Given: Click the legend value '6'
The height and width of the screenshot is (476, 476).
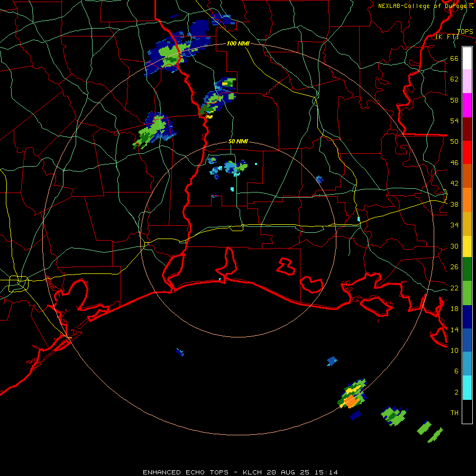Looking at the screenshot, I should (x=456, y=371).
